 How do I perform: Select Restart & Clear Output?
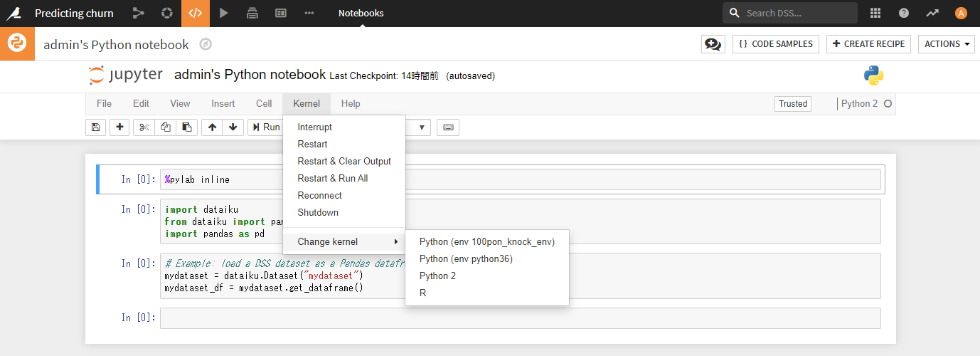pos(344,161)
